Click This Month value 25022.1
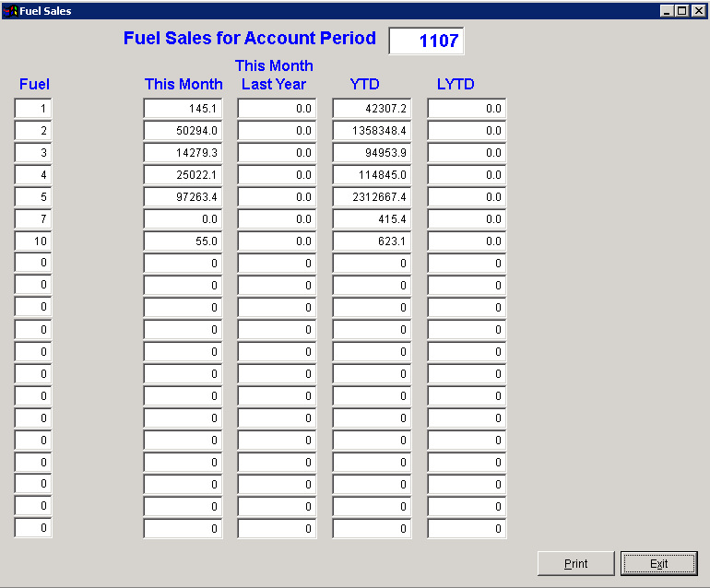The width and height of the screenshot is (710, 588). (183, 175)
